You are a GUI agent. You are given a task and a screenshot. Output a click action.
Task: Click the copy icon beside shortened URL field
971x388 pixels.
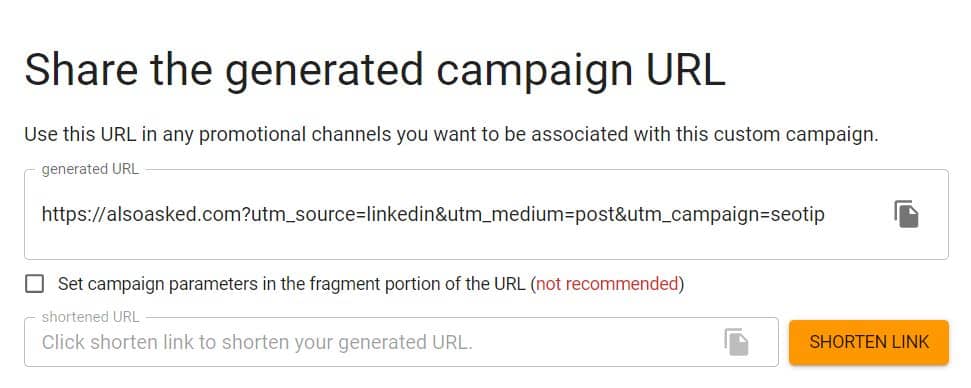pos(736,342)
